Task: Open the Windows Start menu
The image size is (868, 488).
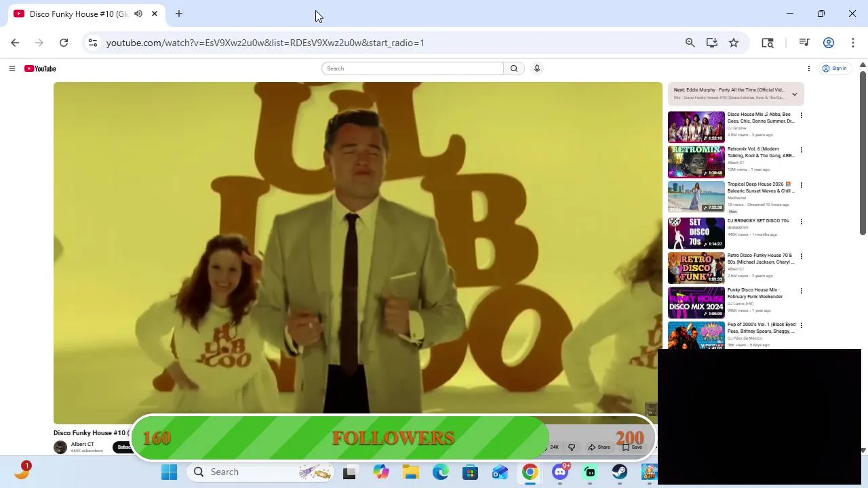Action: point(170,472)
